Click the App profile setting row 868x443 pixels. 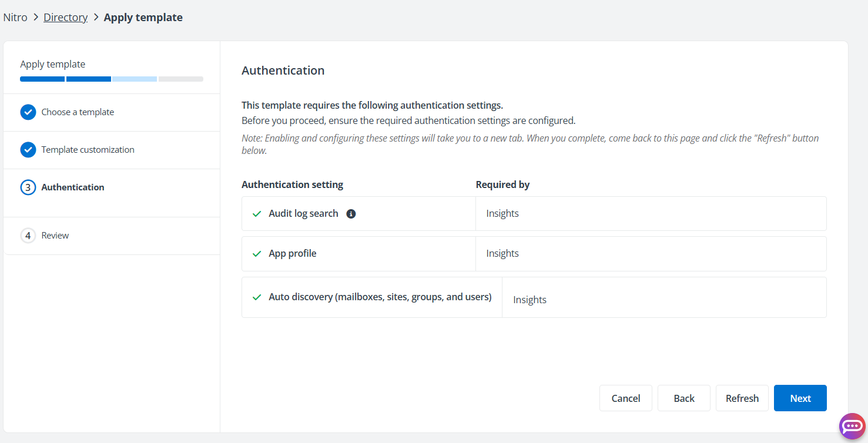pos(358,253)
